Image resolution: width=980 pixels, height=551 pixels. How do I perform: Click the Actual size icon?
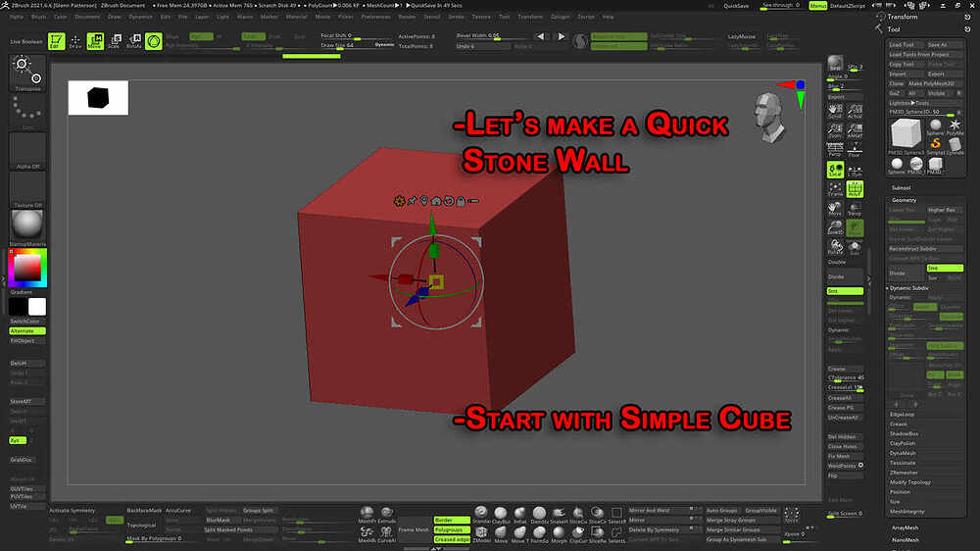coord(855,112)
